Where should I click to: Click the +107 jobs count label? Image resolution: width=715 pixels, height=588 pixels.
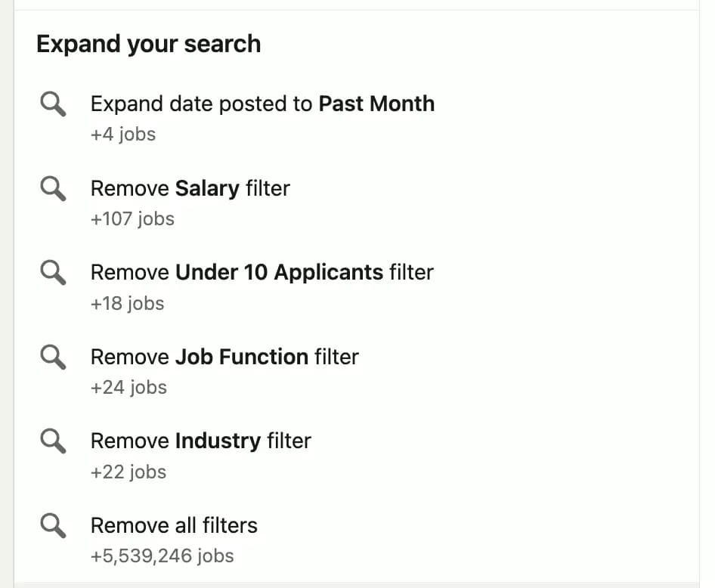[132, 218]
